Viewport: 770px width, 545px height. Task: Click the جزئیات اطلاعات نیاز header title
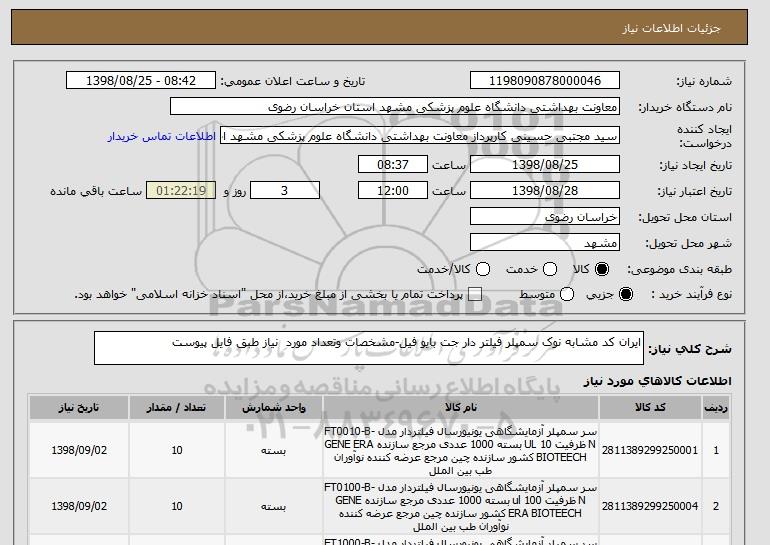(671, 28)
